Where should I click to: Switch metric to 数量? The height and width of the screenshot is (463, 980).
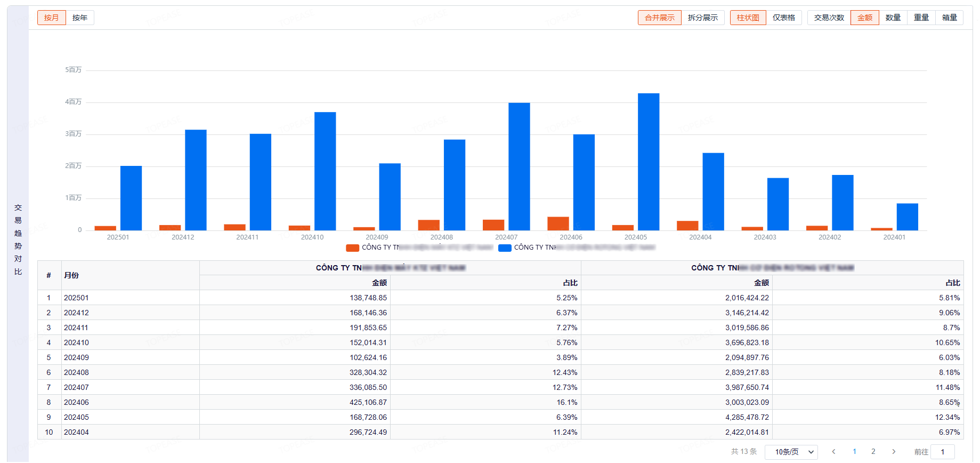(x=893, y=18)
